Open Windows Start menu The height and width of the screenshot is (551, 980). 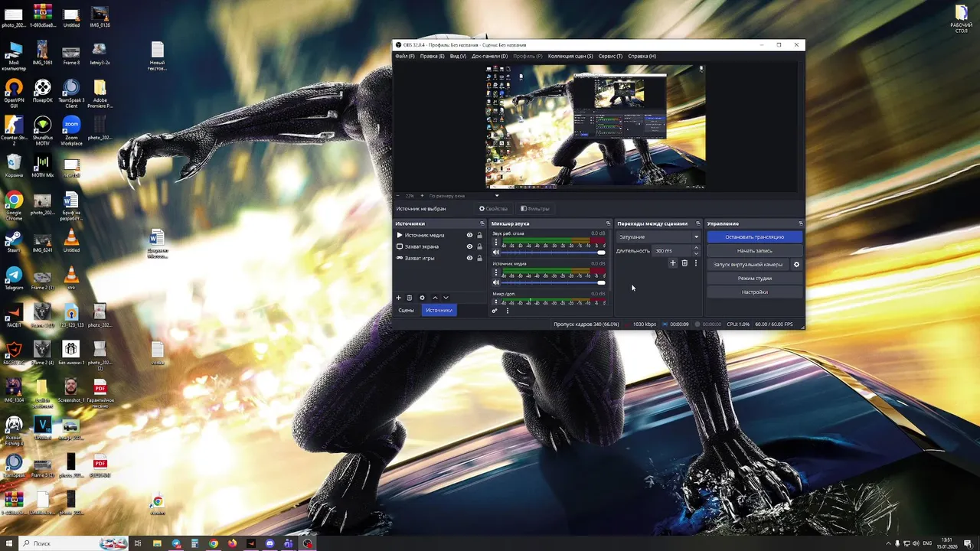(8, 543)
